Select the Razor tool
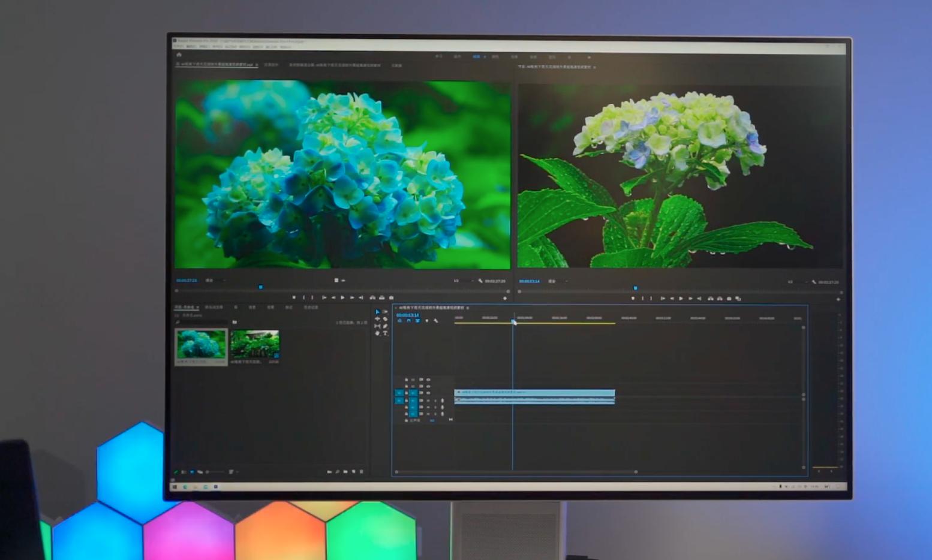Image resolution: width=932 pixels, height=560 pixels. click(x=385, y=319)
